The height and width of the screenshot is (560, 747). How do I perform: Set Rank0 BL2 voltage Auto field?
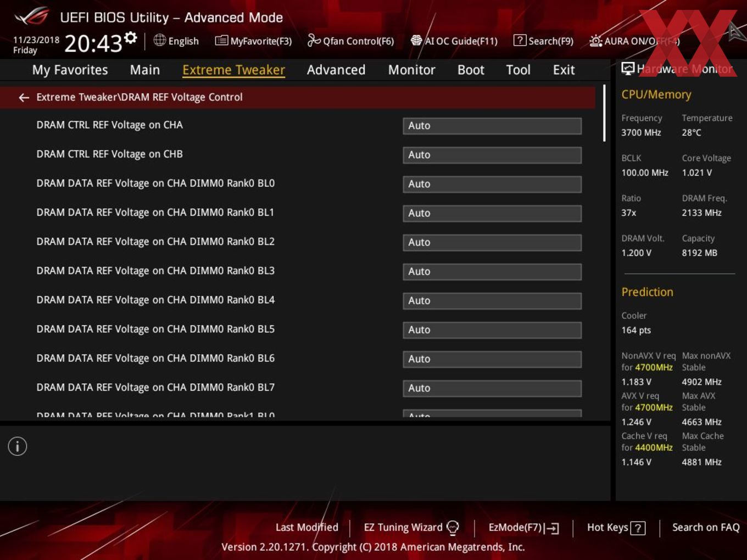(x=492, y=242)
